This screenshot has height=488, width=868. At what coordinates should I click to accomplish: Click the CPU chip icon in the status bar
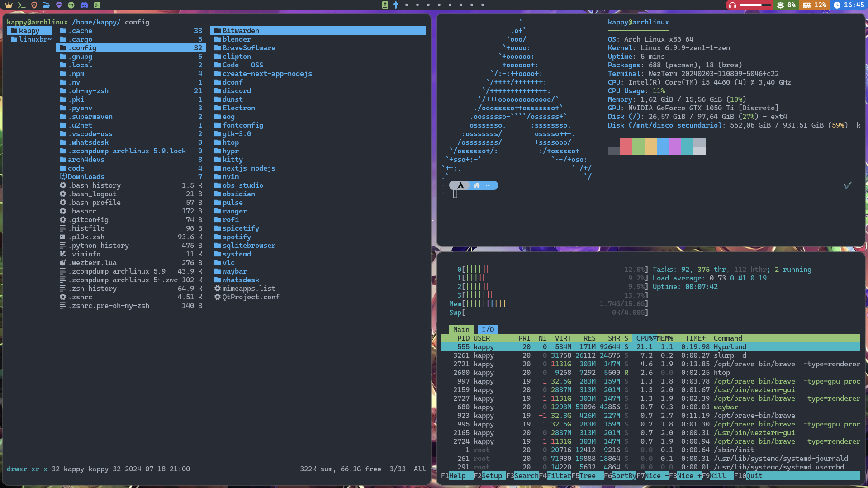(x=780, y=5)
